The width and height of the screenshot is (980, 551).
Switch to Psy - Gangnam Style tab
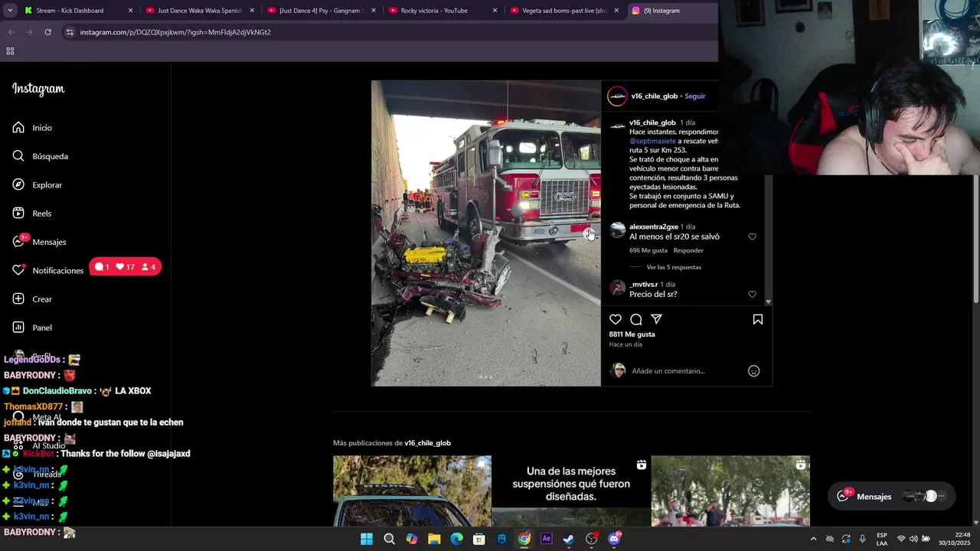pyautogui.click(x=322, y=11)
